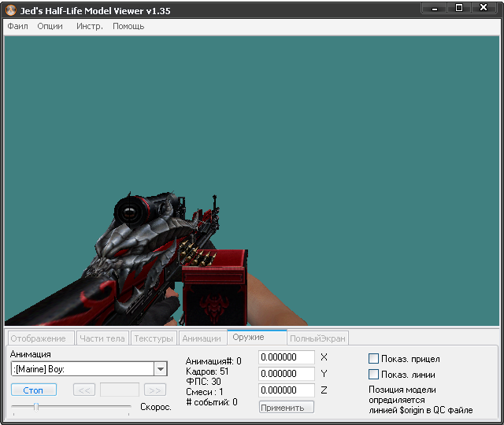Click the Скорос. speed slider thumb

click(x=36, y=407)
